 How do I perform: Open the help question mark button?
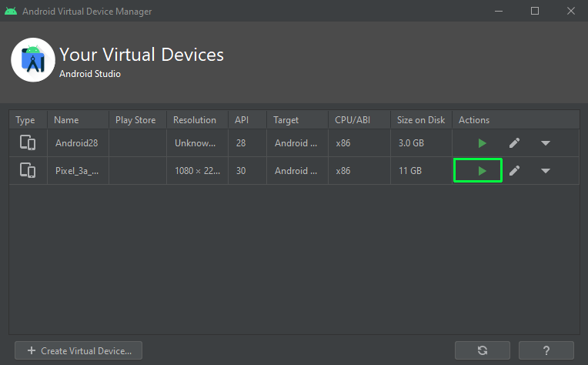[546, 350]
